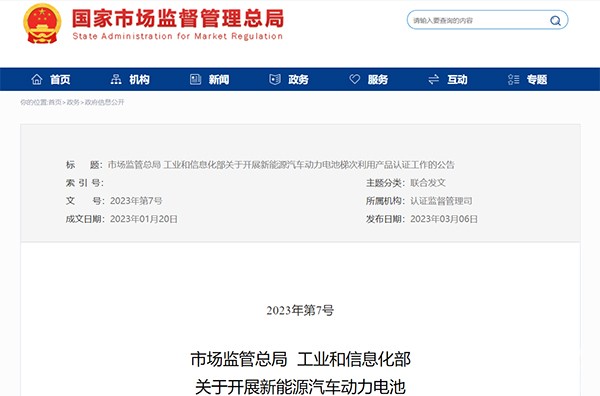Open the 新闻 navigation item
Image resolution: width=600 pixels, height=396 pixels.
pyautogui.click(x=219, y=80)
